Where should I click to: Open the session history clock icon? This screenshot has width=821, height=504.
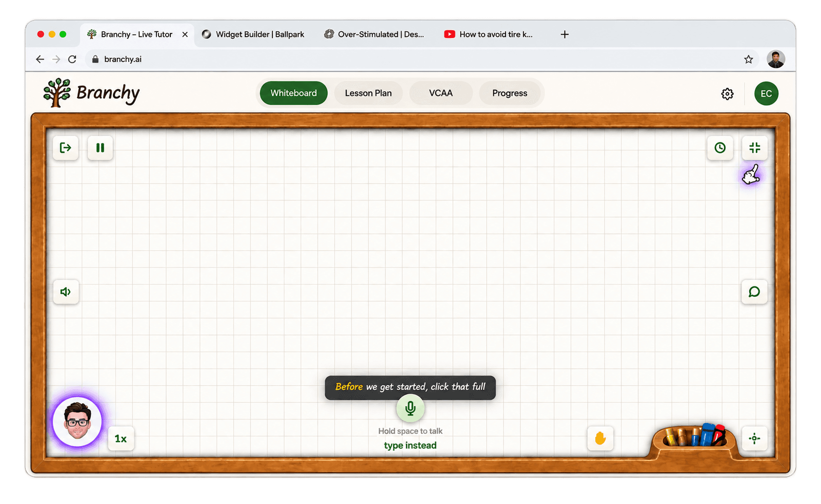(720, 148)
